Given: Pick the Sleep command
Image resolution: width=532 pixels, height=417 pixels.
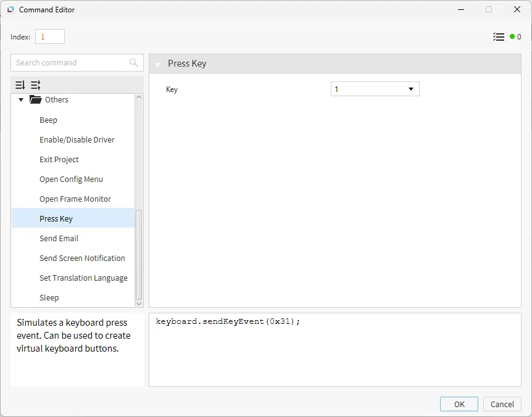Looking at the screenshot, I should point(49,298).
